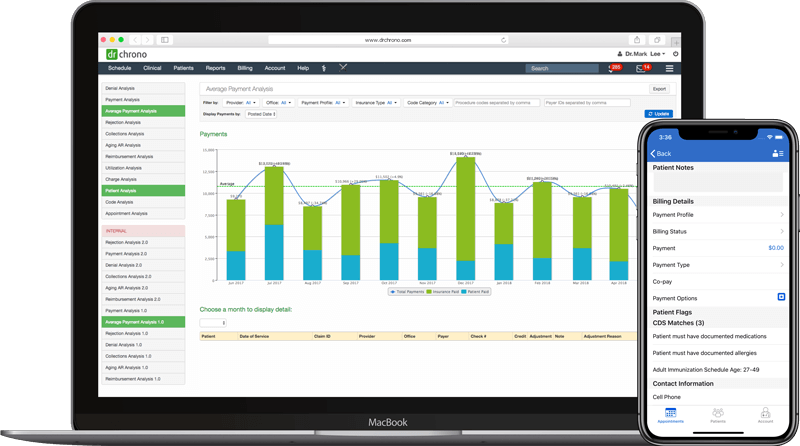
Task: Expand the Billing Status row on the phone
Action: click(x=718, y=232)
